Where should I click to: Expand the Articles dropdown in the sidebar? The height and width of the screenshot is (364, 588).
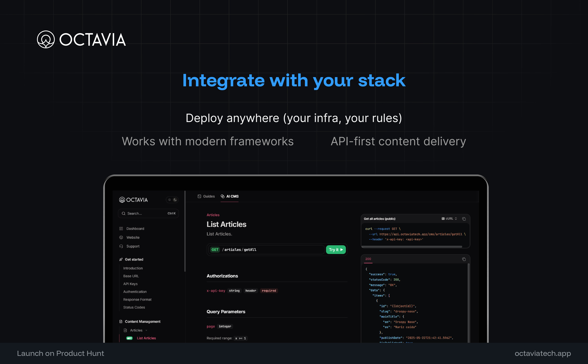click(x=146, y=330)
